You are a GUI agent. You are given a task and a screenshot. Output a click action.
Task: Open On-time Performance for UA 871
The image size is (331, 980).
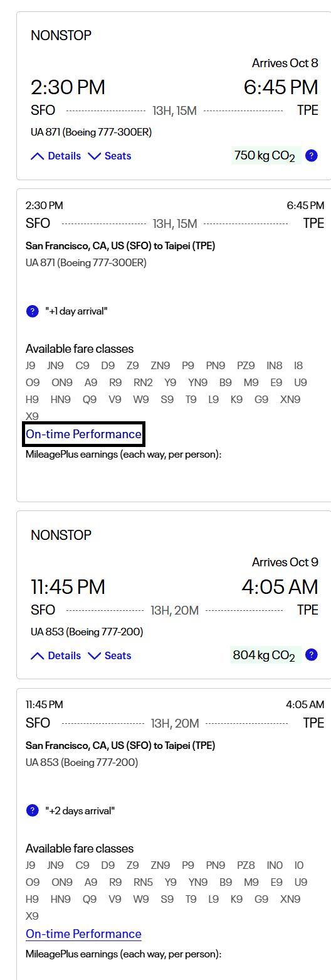[83, 434]
